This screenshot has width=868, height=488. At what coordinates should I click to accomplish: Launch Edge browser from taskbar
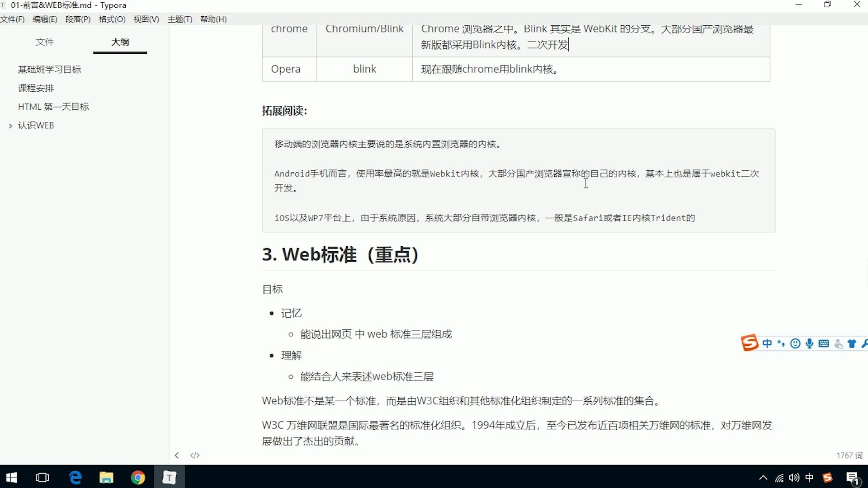tap(75, 477)
